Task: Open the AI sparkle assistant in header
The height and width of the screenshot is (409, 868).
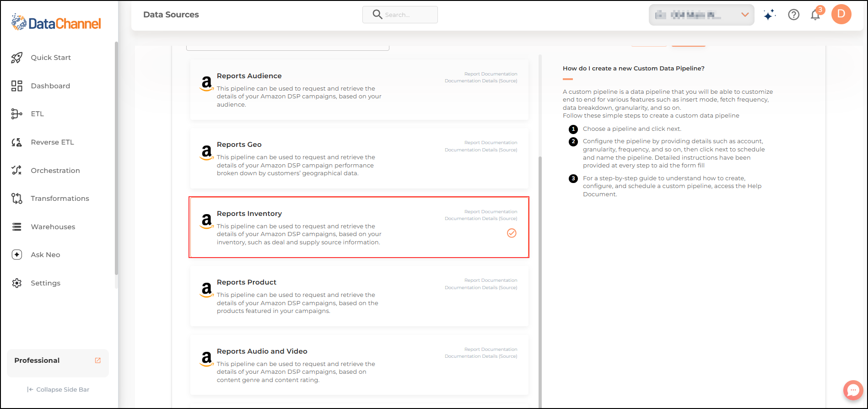Action: (x=770, y=15)
